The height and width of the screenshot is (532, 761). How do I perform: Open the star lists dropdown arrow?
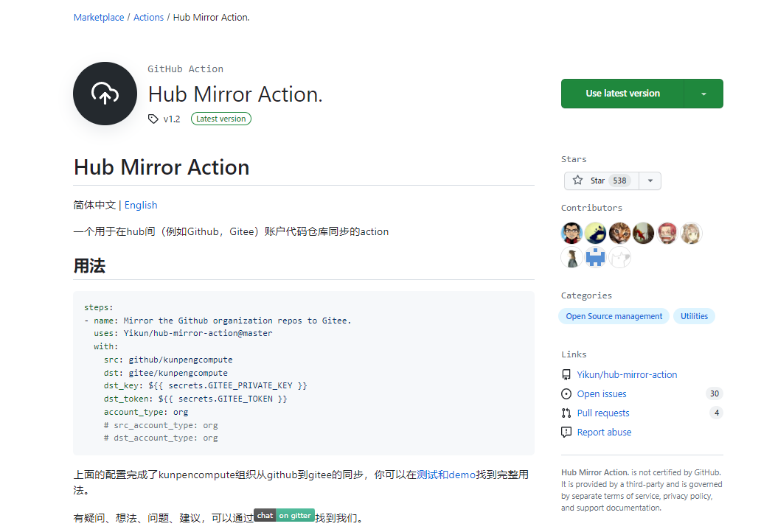[650, 181]
